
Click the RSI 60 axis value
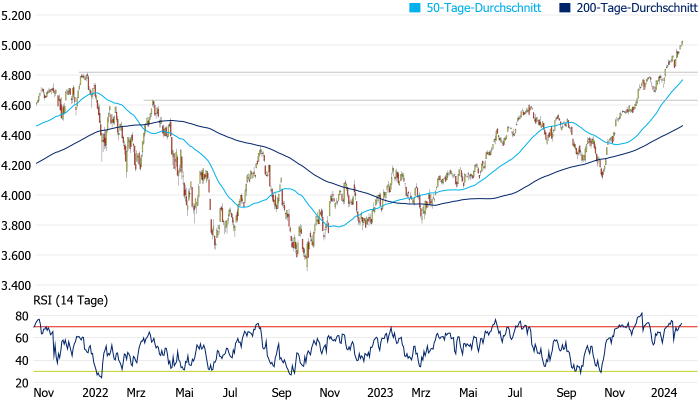click(x=22, y=338)
